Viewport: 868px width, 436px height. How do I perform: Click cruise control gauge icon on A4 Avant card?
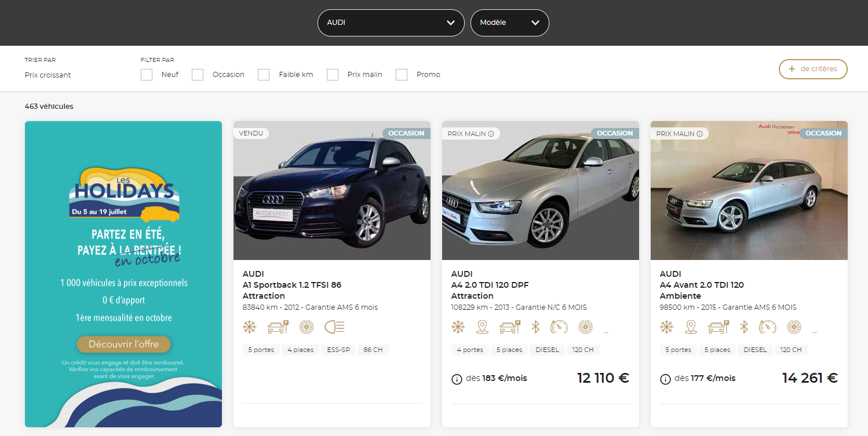pyautogui.click(x=768, y=327)
